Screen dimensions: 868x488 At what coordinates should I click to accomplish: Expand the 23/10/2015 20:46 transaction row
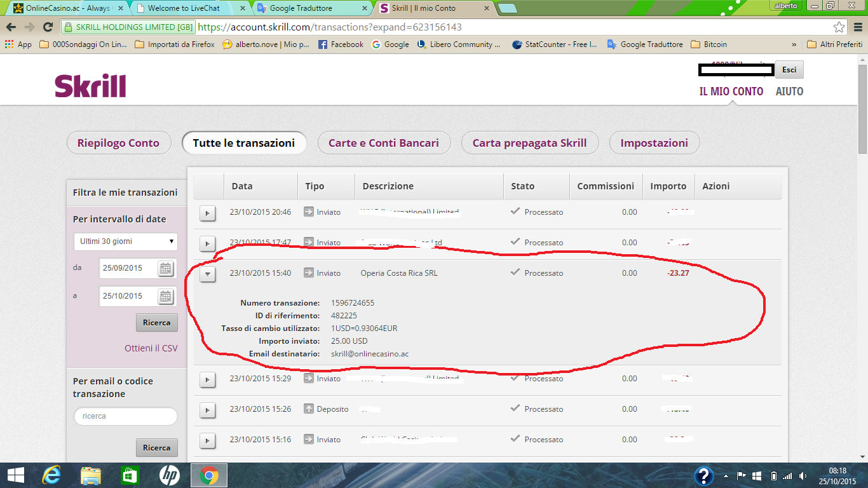[x=208, y=213]
